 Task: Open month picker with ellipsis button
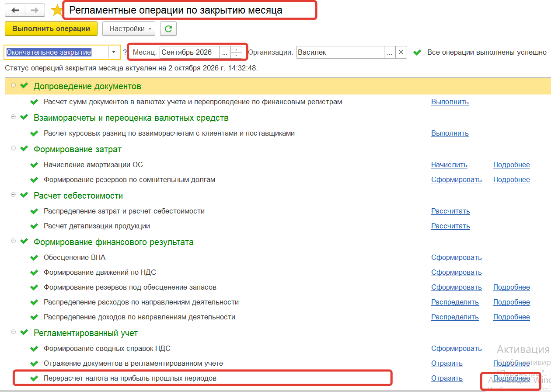(x=225, y=52)
